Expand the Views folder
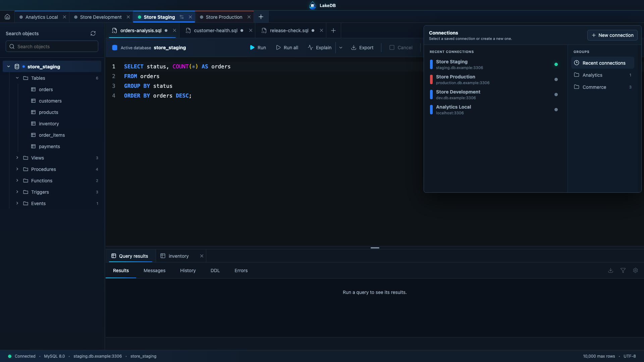644x362 pixels. pos(17,158)
